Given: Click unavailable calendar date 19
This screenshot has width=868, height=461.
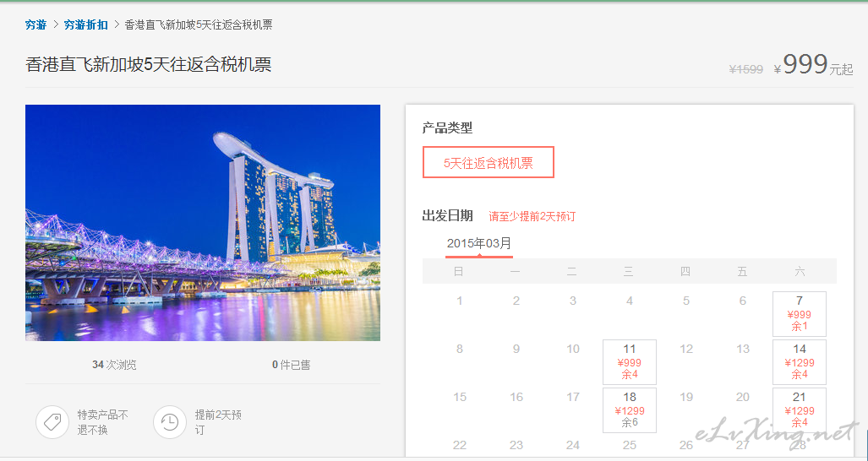Looking at the screenshot, I should click(686, 397).
